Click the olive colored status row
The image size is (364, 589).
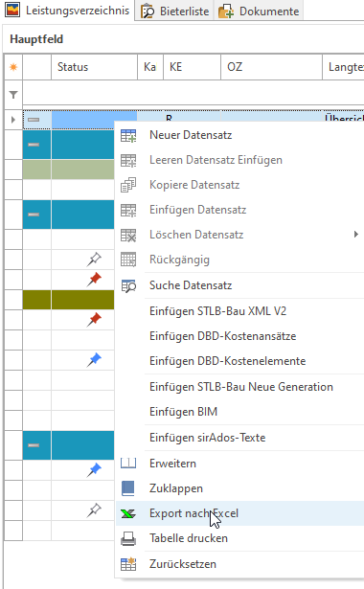(x=68, y=300)
